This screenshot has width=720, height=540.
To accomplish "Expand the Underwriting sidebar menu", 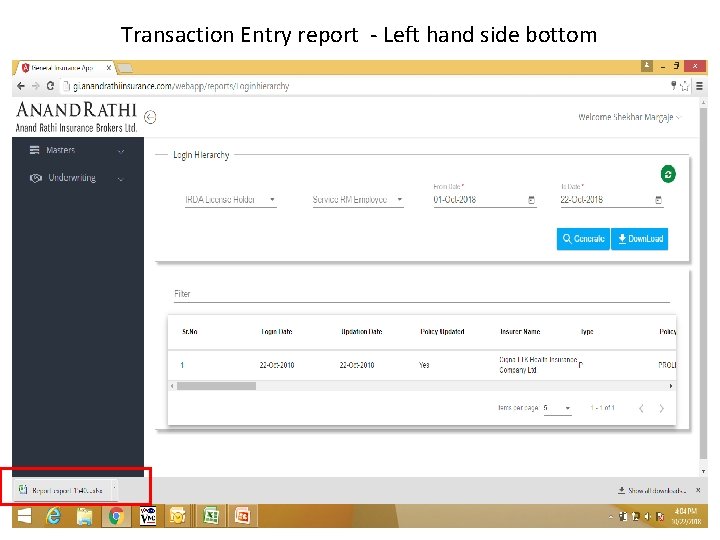I will [77, 178].
